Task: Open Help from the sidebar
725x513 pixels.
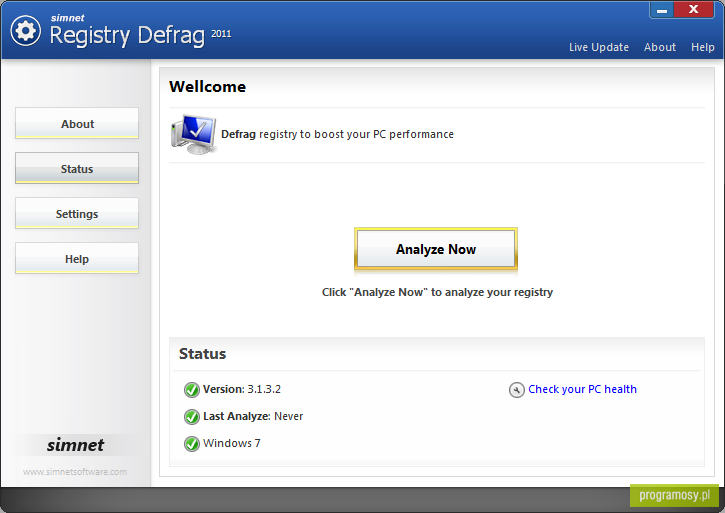Action: (77, 259)
